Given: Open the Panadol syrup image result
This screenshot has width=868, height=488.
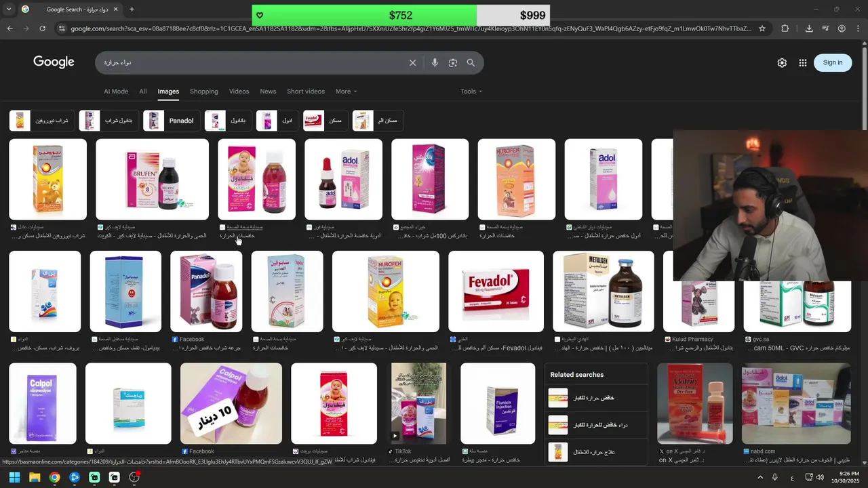Looking at the screenshot, I should (206, 291).
